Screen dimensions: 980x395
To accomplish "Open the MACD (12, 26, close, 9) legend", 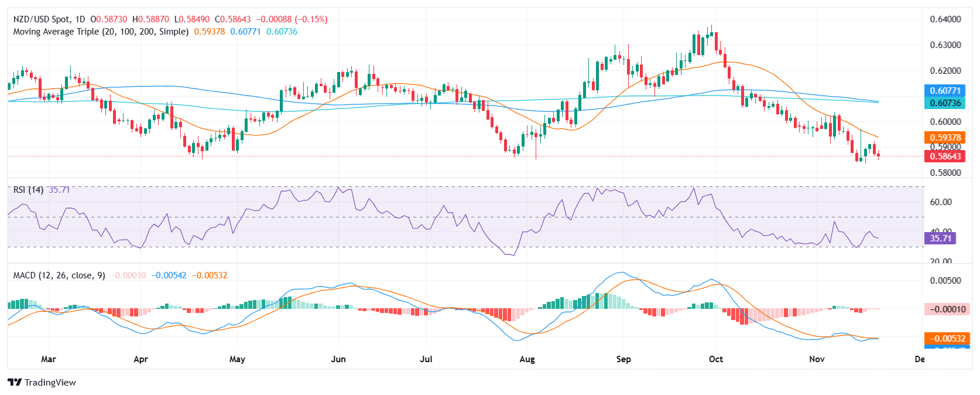I will pyautogui.click(x=59, y=275).
